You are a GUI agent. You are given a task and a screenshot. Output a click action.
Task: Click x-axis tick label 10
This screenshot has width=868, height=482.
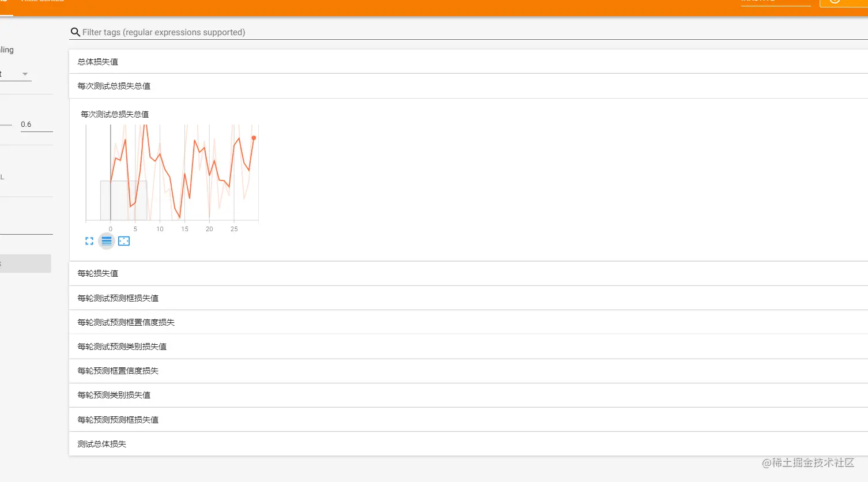[160, 229]
